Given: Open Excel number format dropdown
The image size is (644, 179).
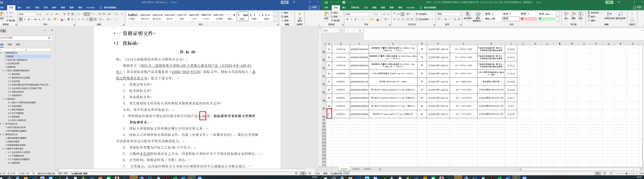Looking at the screenshot, I should click(460, 14).
